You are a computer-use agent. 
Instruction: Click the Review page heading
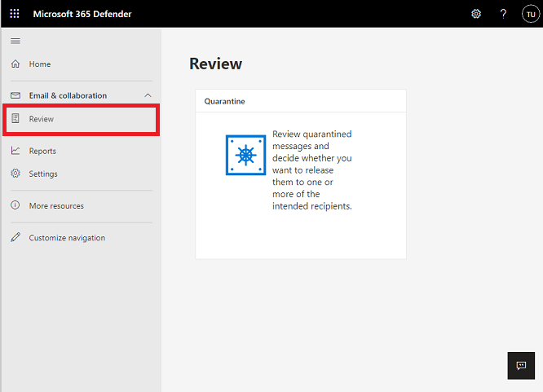click(x=216, y=64)
